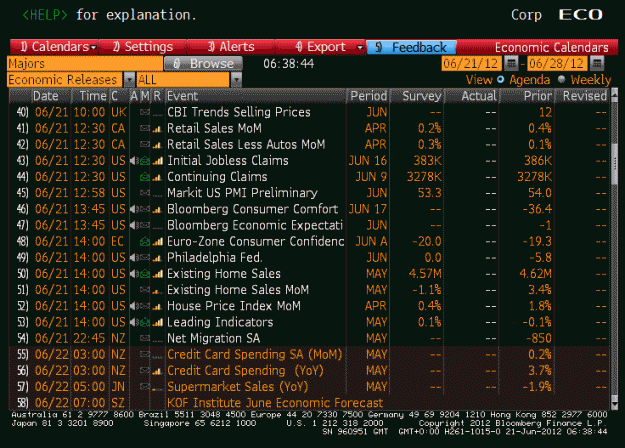
Task: Open calendar picker for end date 06/28/12
Action: pyautogui.click(x=597, y=63)
